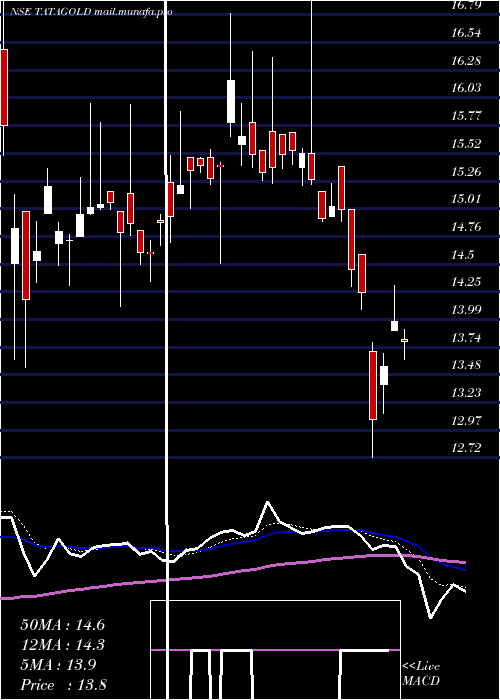Screen dimensions: 500x700
Task: Click the last small red candle near 13.74
Action: (404, 340)
